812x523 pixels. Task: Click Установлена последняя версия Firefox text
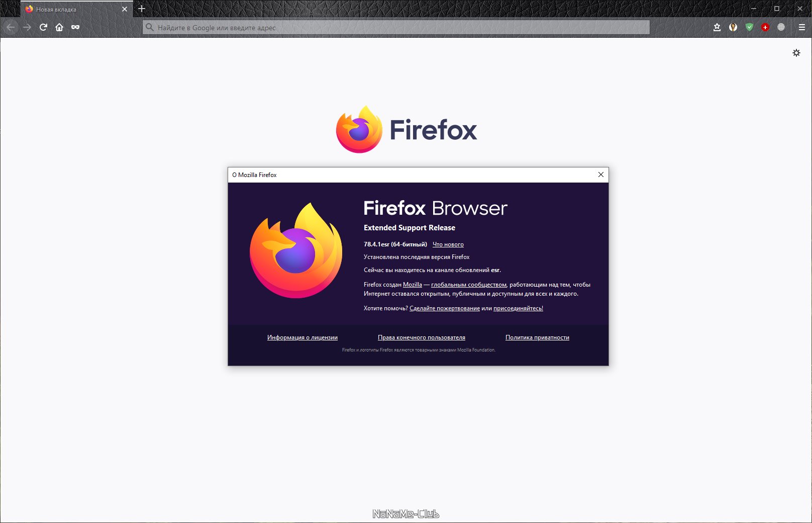point(417,257)
